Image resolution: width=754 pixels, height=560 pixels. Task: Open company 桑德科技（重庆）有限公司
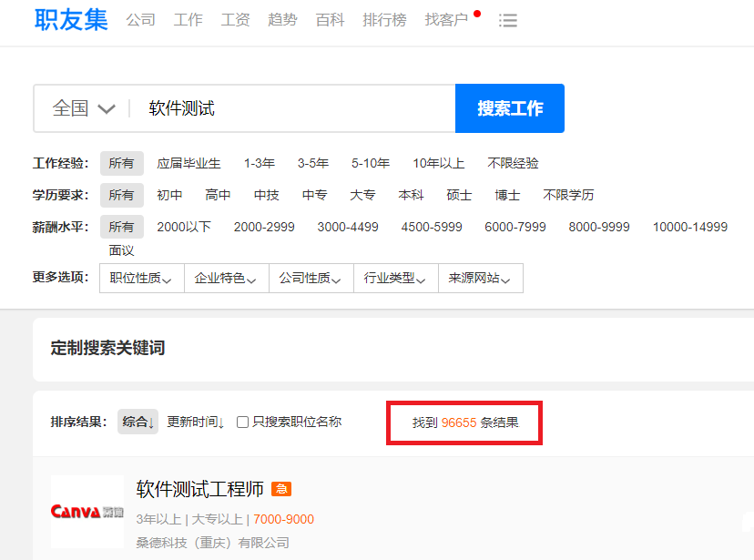212,544
